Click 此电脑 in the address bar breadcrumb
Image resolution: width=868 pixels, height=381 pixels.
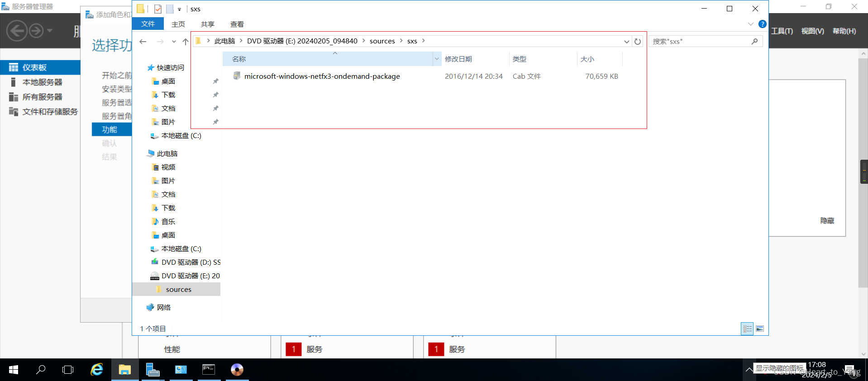[x=225, y=41]
